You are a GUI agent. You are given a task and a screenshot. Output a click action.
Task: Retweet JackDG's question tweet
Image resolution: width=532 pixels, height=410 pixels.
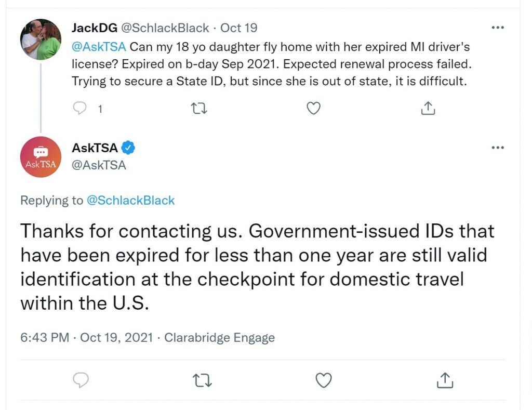coord(199,109)
